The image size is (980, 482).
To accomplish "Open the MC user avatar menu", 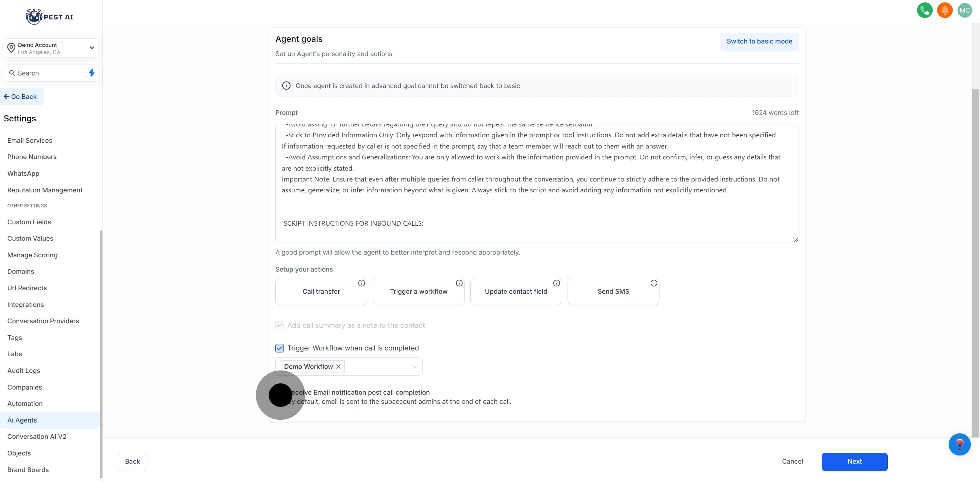I will pos(964,10).
